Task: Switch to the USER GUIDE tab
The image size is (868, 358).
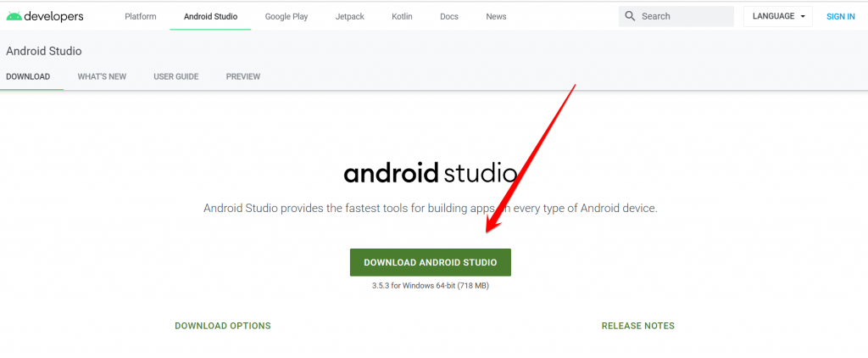Action: pyautogui.click(x=176, y=76)
